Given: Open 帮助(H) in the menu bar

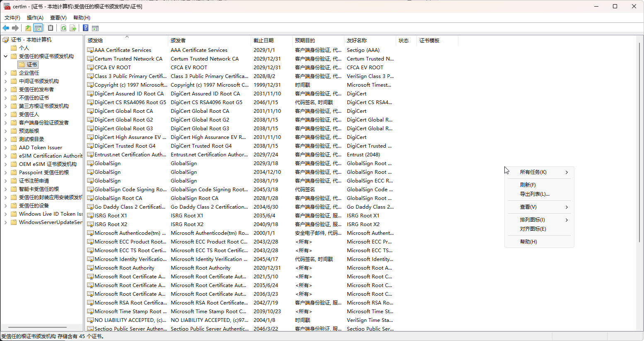Looking at the screenshot, I should 82,18.
